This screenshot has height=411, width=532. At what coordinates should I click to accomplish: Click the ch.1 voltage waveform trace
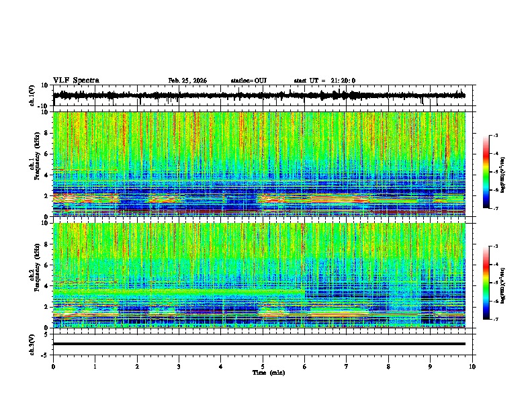pyautogui.click(x=259, y=95)
